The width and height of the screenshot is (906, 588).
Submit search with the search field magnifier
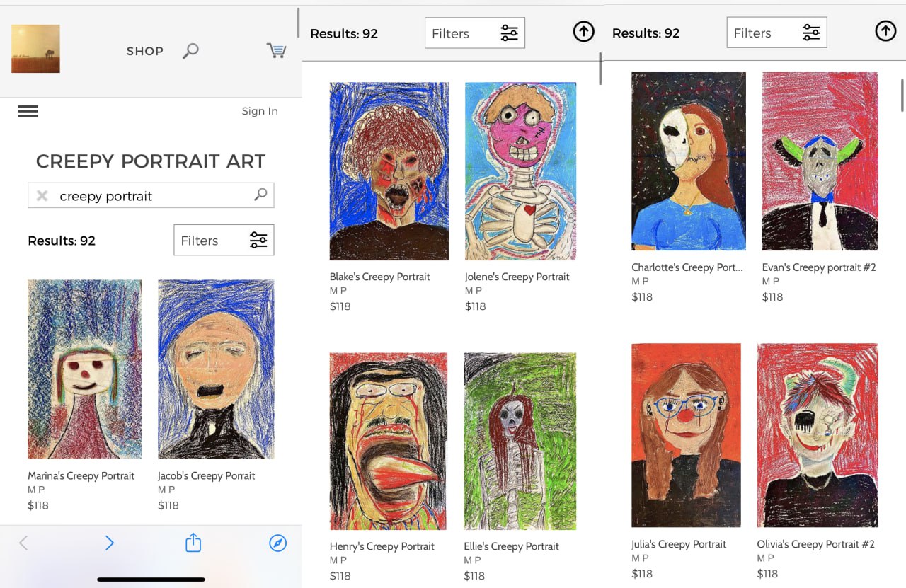click(260, 195)
